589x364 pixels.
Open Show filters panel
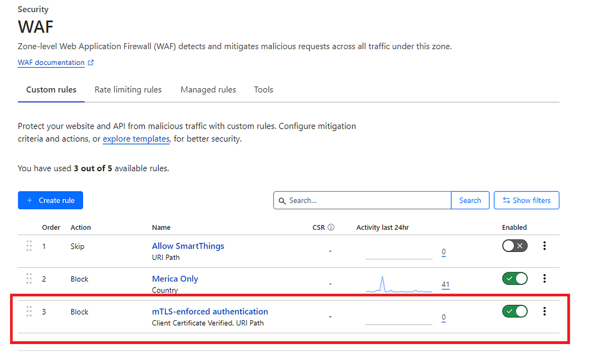[x=526, y=200]
